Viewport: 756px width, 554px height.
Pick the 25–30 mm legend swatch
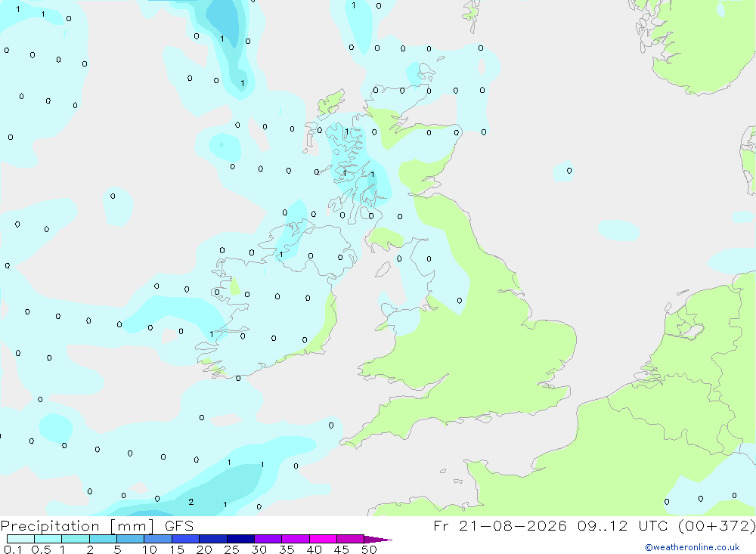tap(240, 539)
